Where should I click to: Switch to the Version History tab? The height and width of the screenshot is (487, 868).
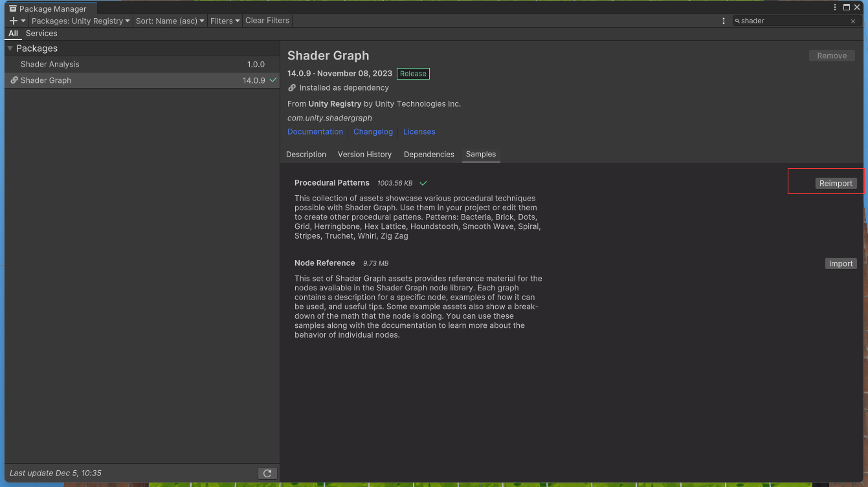click(364, 155)
